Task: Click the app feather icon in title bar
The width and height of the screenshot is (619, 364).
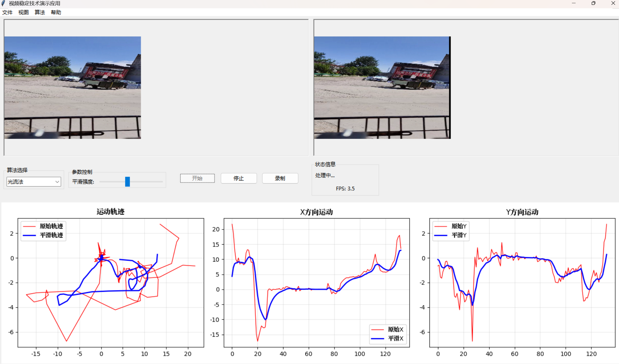Action: click(x=3, y=3)
